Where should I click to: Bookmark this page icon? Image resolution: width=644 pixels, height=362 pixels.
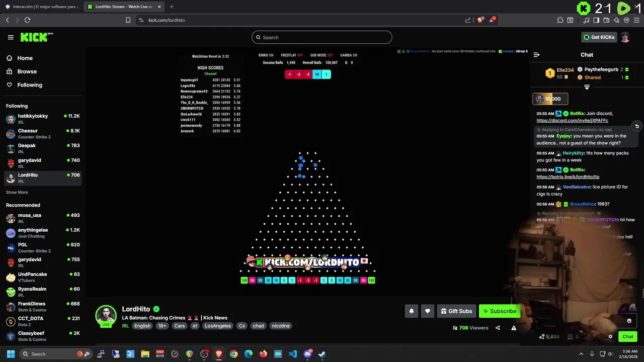click(x=128, y=20)
